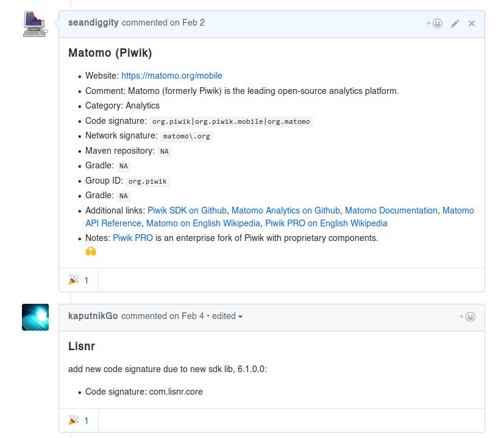Toggle tada reaction on Lisnr comment
This screenshot has height=438, width=504.
pyautogui.click(x=79, y=420)
